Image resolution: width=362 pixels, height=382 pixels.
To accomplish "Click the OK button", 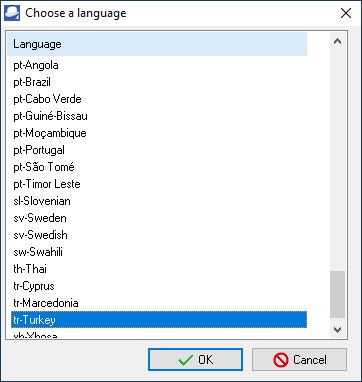I will (195, 360).
